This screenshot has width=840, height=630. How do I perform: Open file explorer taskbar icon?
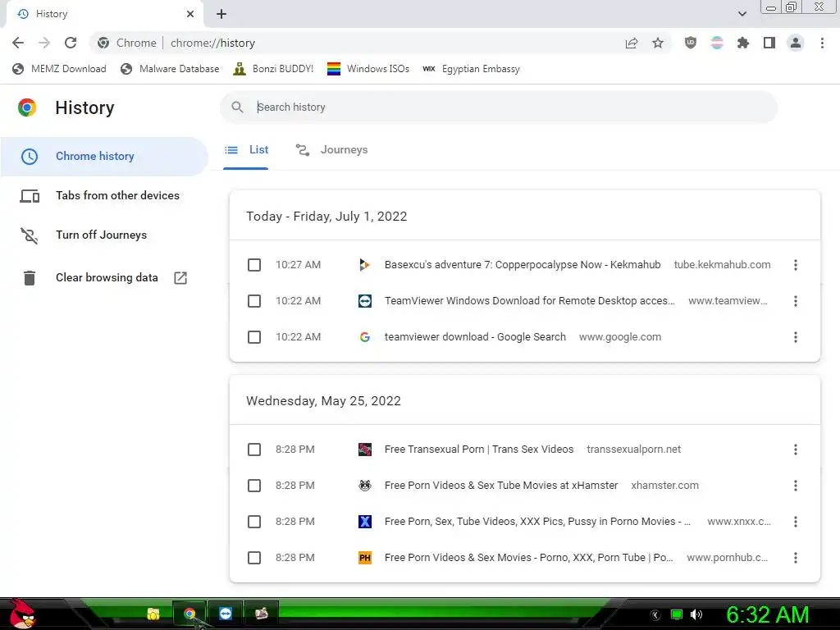153,614
